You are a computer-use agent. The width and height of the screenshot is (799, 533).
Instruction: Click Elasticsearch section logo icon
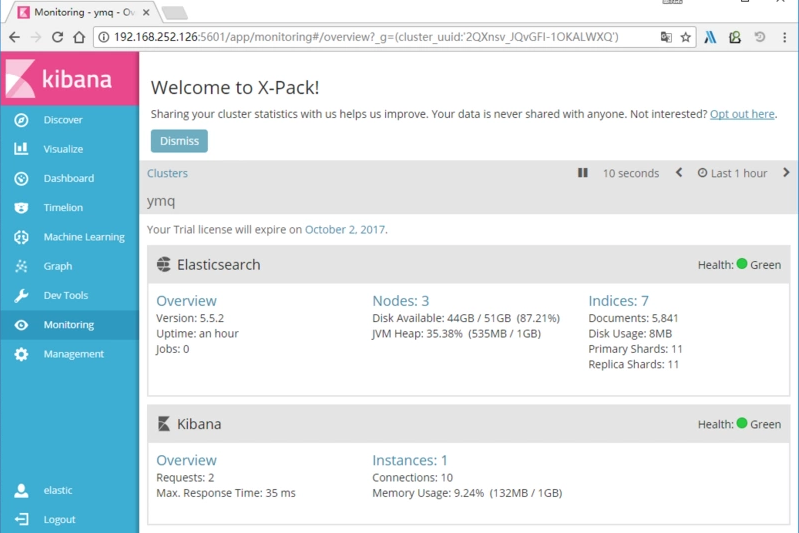click(x=164, y=264)
